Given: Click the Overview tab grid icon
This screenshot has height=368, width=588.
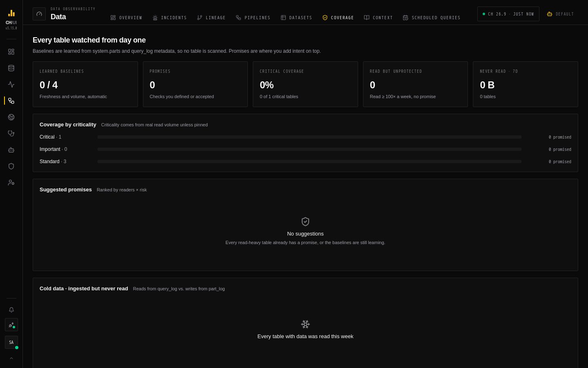Looking at the screenshot, I should click(113, 18).
